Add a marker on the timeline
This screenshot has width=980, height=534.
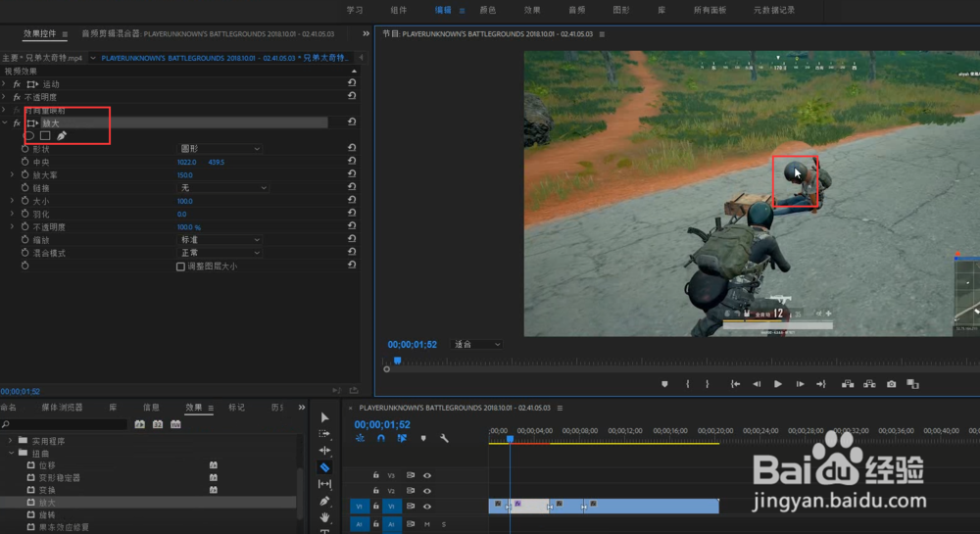click(423, 438)
